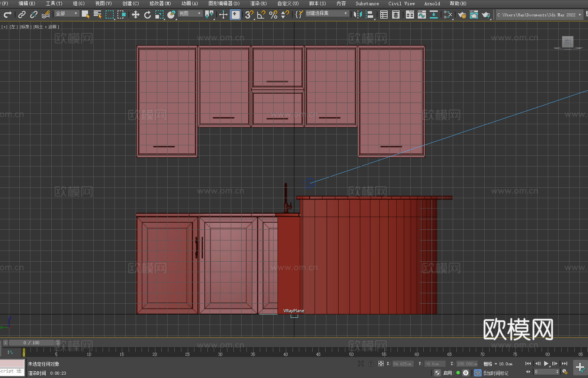Click viewport [+] general menu label

coord(4,27)
